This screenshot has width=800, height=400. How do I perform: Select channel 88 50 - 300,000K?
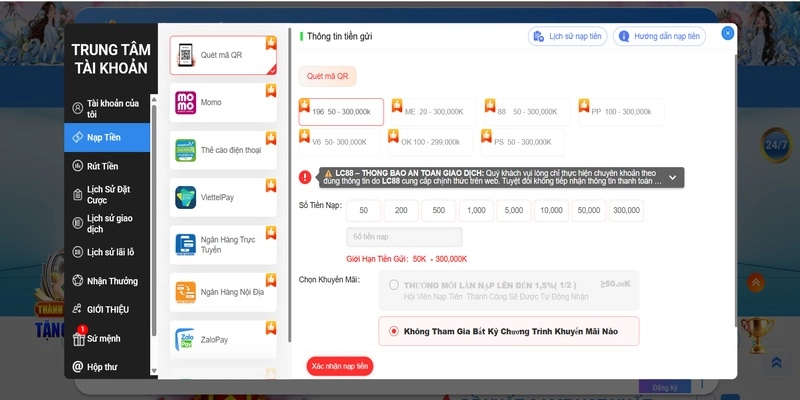point(527,112)
